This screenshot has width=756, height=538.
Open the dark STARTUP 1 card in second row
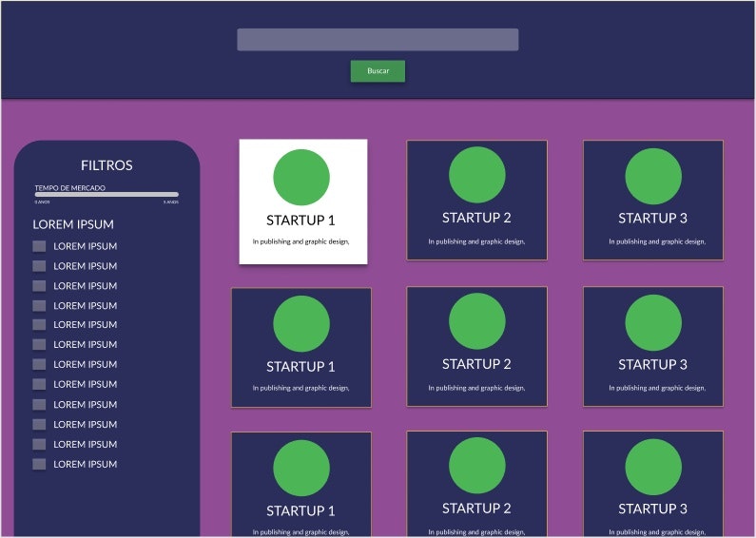(301, 348)
